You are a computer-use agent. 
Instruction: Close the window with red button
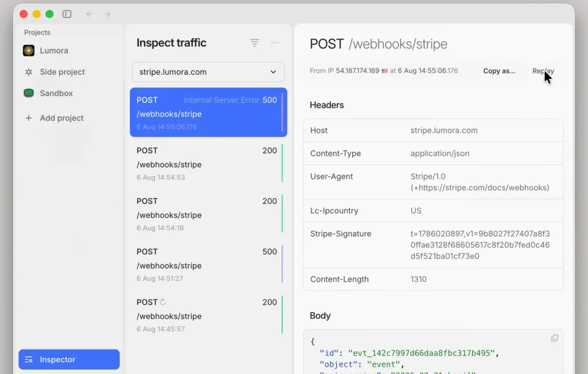point(24,14)
